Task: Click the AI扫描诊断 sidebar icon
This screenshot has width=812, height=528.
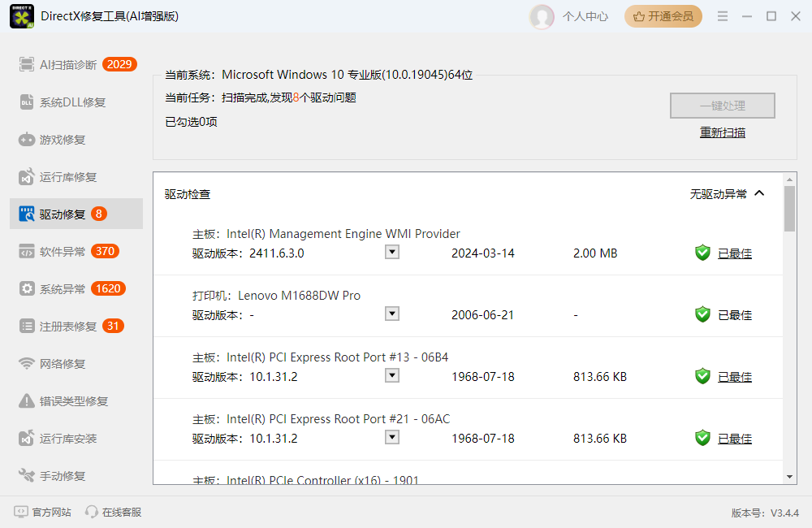Action: click(27, 65)
